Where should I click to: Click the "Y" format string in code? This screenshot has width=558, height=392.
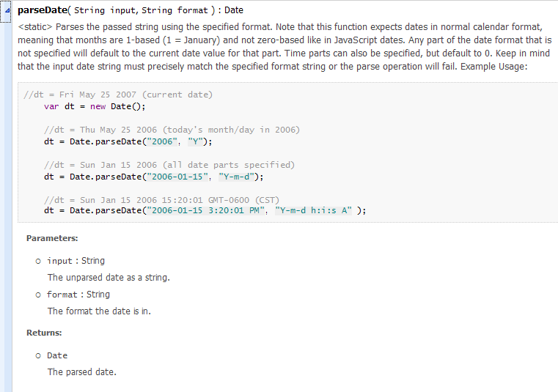point(197,141)
